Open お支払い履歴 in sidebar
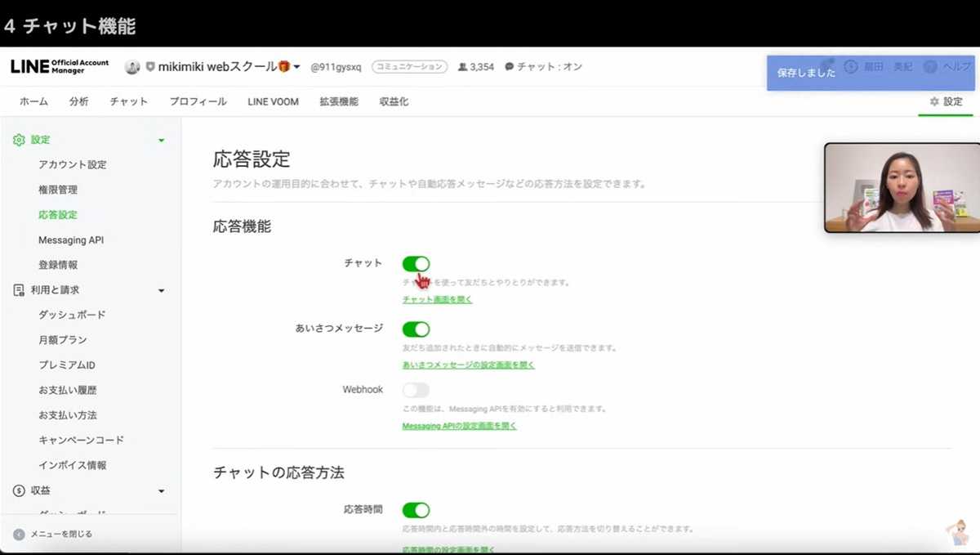This screenshot has height=555, width=980. pos(68,390)
